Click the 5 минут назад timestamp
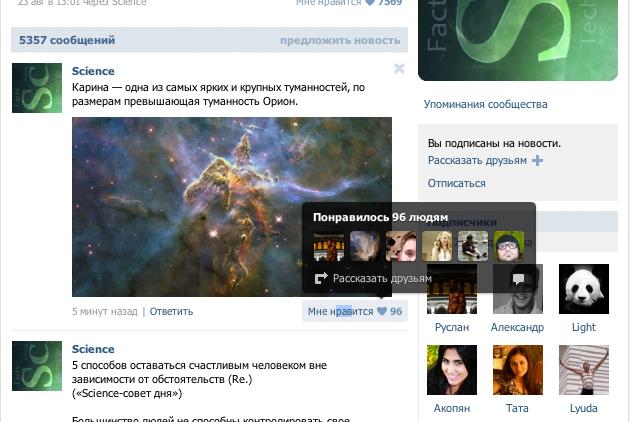The height and width of the screenshot is (422, 630). (104, 311)
